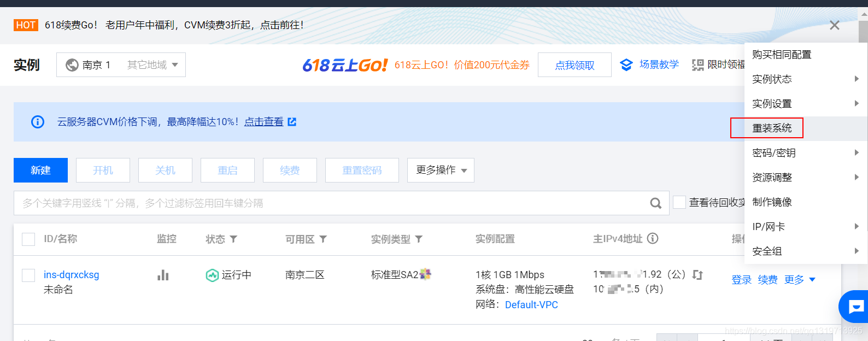Expand the 实例状态 submenu
This screenshot has height=341, width=868.
(x=806, y=79)
